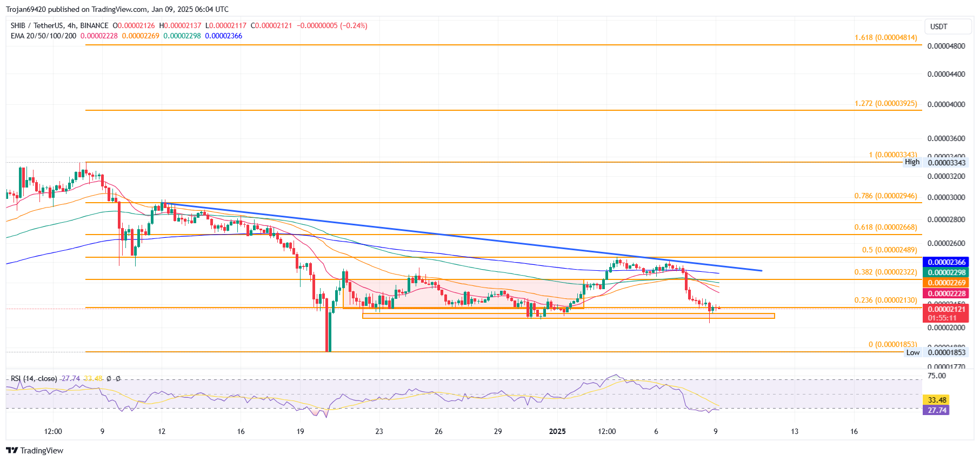Click the TradingView logo at the bottom

tap(35, 450)
